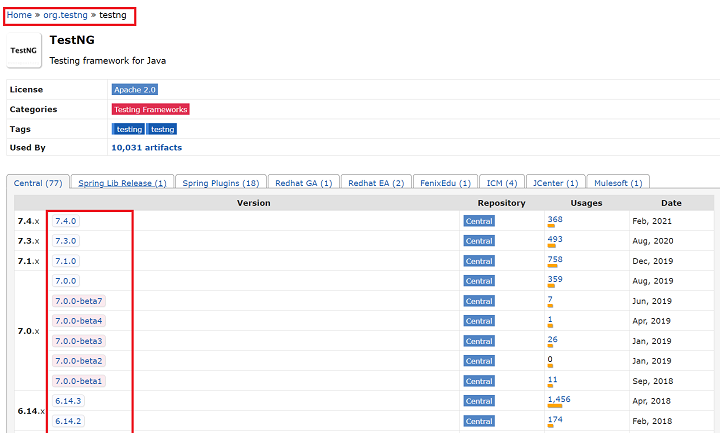Switch to JCenter (1) tab

coord(556,183)
